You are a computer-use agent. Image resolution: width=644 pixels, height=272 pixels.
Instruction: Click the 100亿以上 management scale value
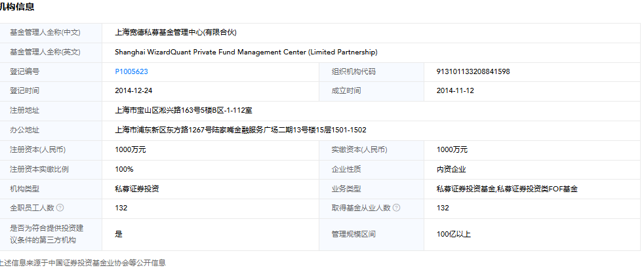(454, 233)
